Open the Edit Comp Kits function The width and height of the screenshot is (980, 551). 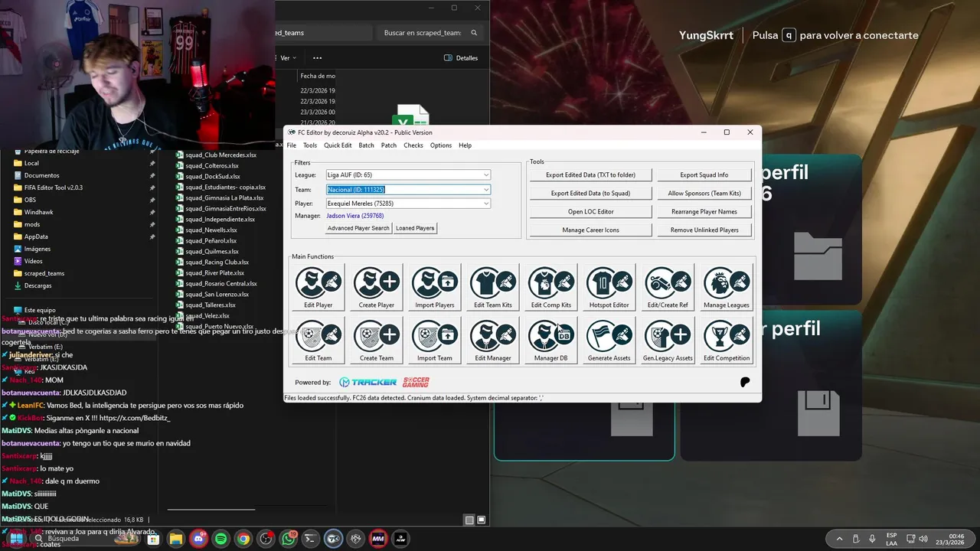[x=551, y=288]
